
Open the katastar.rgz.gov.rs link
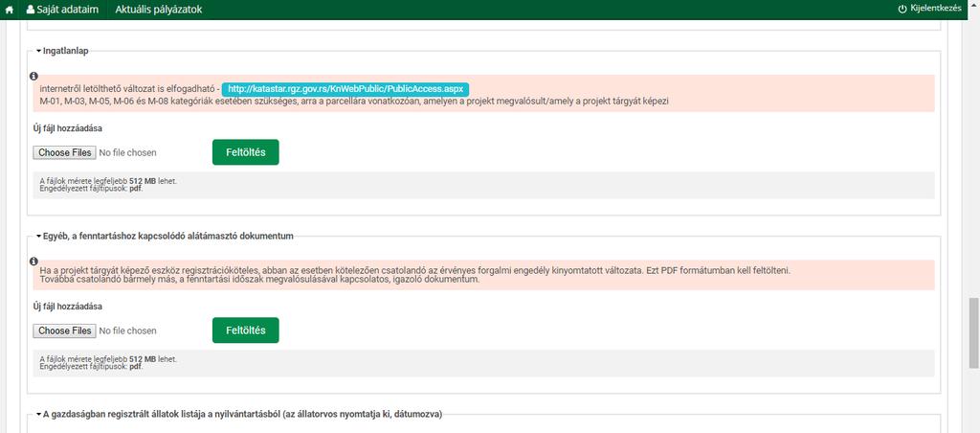point(345,89)
